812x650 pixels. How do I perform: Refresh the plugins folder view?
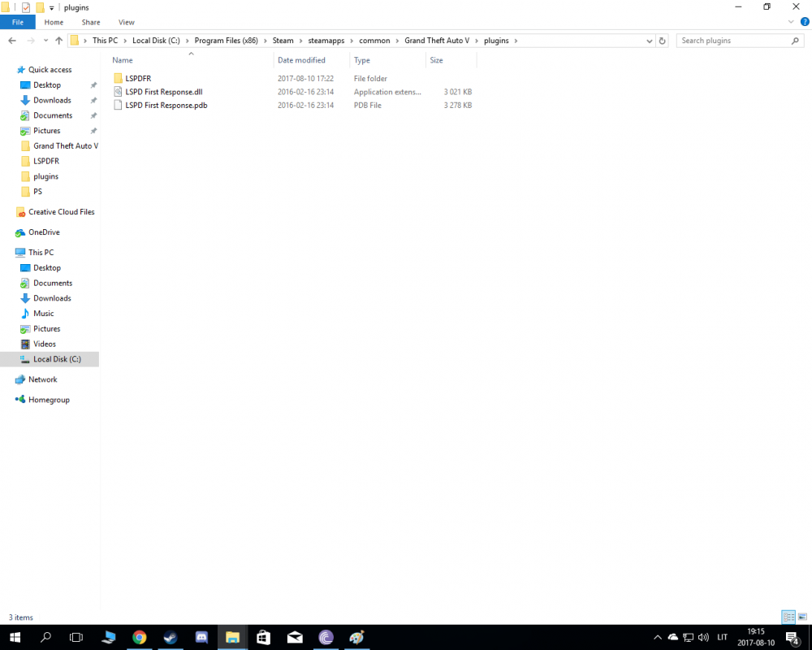662,41
